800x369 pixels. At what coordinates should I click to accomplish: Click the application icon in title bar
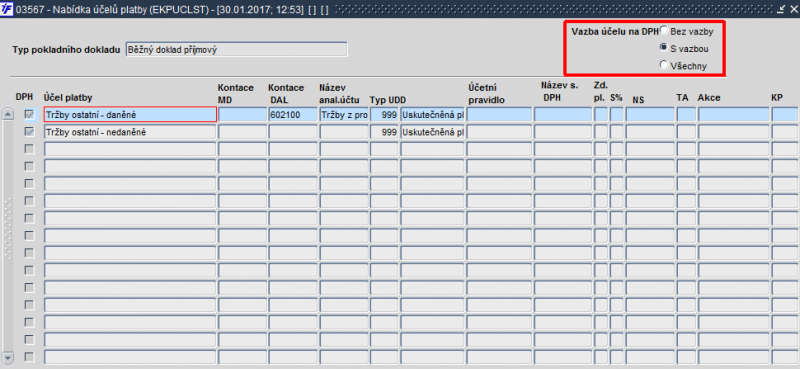tap(7, 9)
